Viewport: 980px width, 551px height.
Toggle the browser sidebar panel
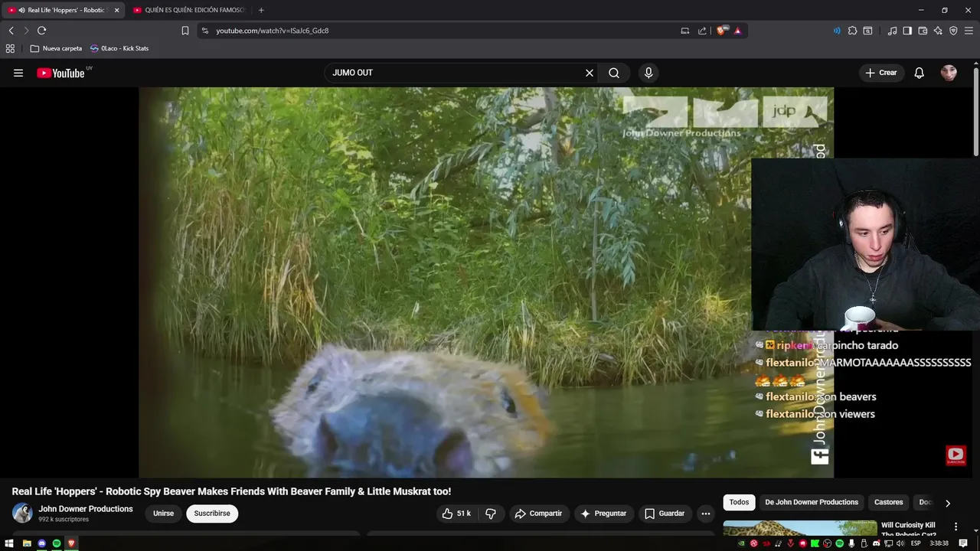coord(907,31)
